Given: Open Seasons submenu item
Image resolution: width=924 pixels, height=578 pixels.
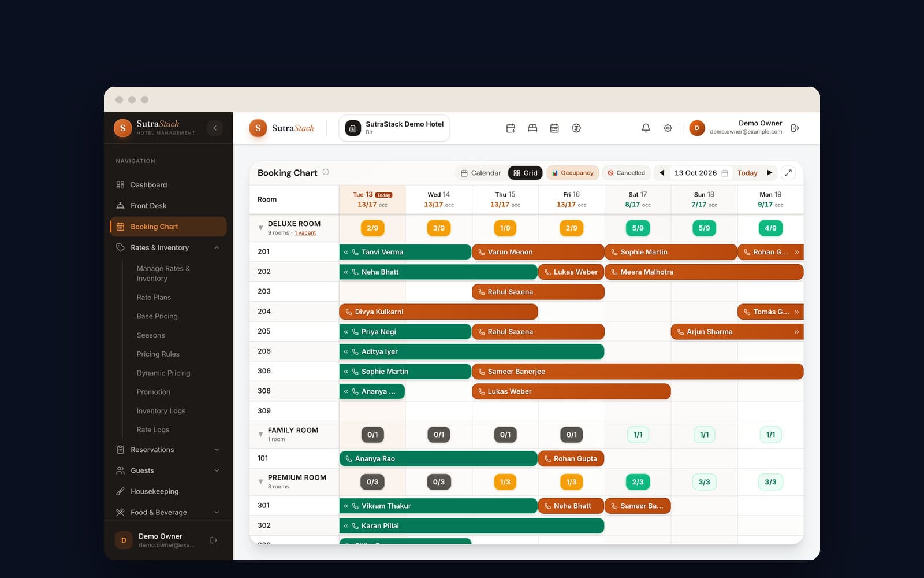Looking at the screenshot, I should click(x=151, y=335).
